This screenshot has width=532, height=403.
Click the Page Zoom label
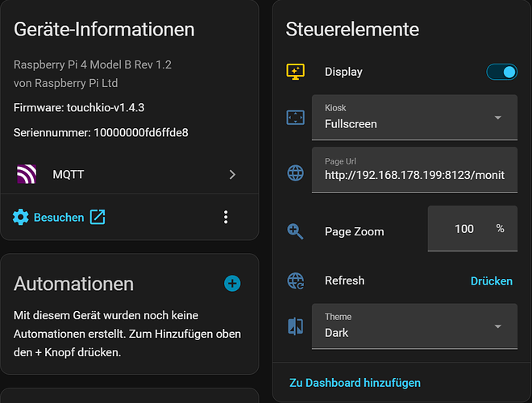tap(355, 231)
